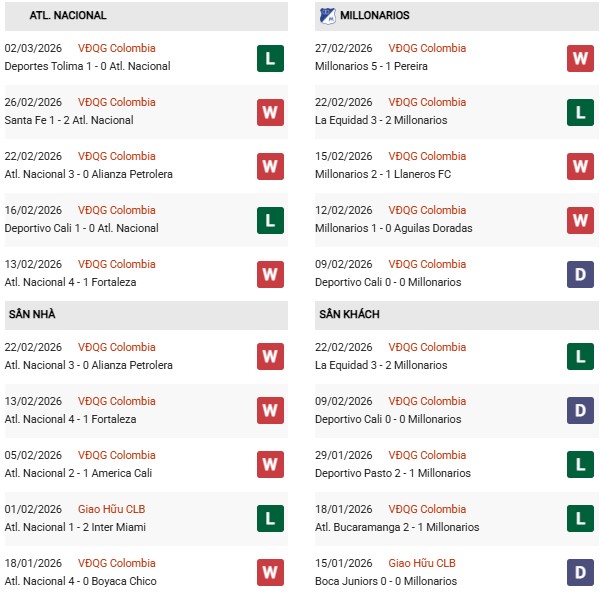Click the W badge for Boyaca Chico match
The width and height of the screenshot is (600, 595).
(x=270, y=573)
